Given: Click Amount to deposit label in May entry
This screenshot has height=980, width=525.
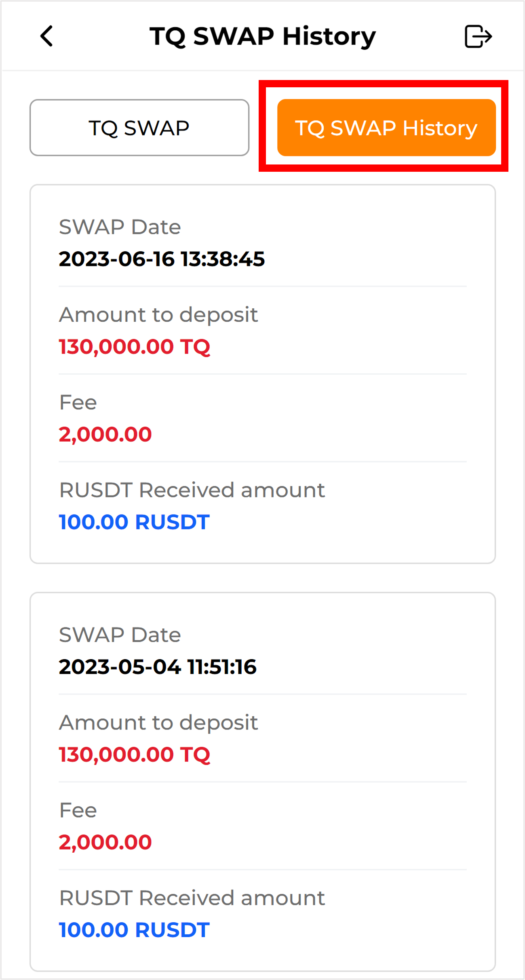Looking at the screenshot, I should 158,723.
